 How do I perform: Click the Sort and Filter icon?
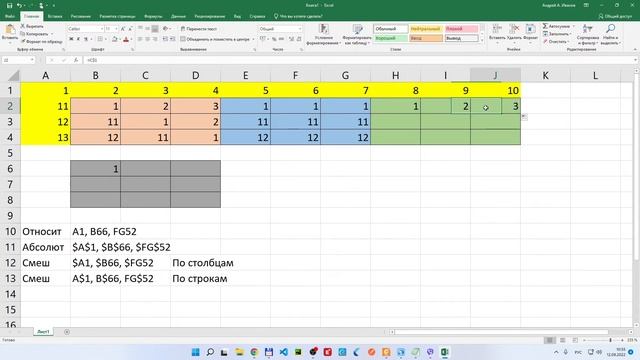coord(588,29)
